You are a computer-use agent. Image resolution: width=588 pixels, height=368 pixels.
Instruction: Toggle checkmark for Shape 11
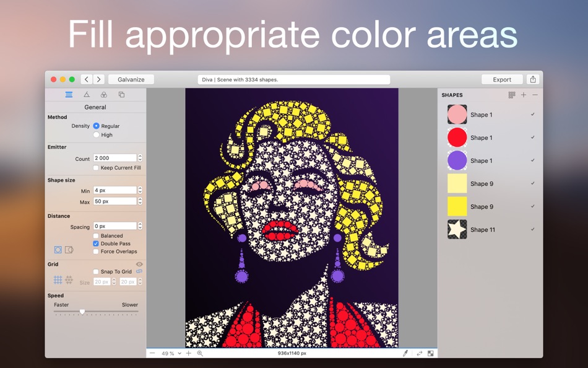click(532, 229)
